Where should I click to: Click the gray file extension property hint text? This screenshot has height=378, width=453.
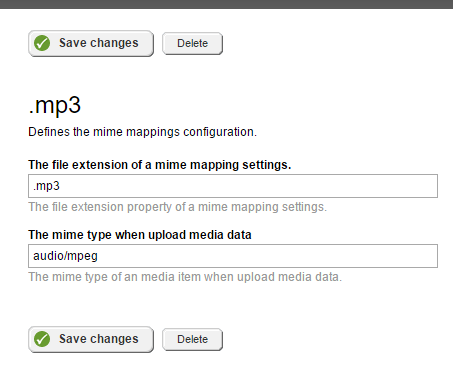[177, 207]
